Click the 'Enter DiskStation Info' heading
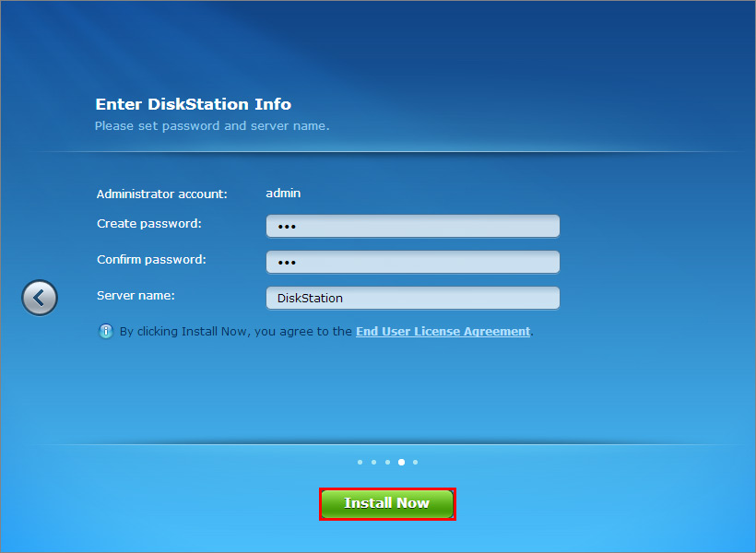The width and height of the screenshot is (756, 553). [x=193, y=104]
